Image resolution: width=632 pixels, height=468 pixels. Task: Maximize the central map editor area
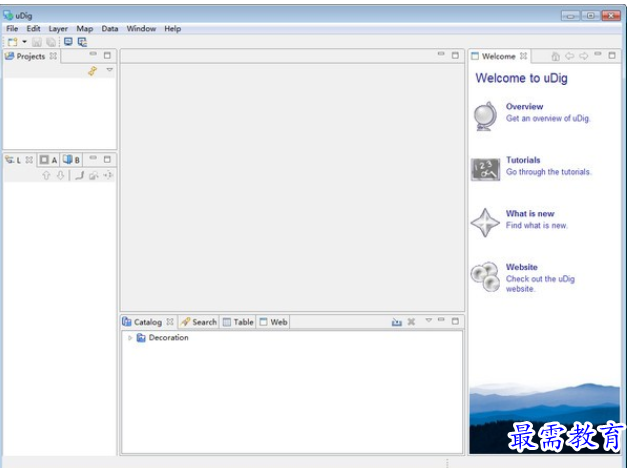(455, 55)
